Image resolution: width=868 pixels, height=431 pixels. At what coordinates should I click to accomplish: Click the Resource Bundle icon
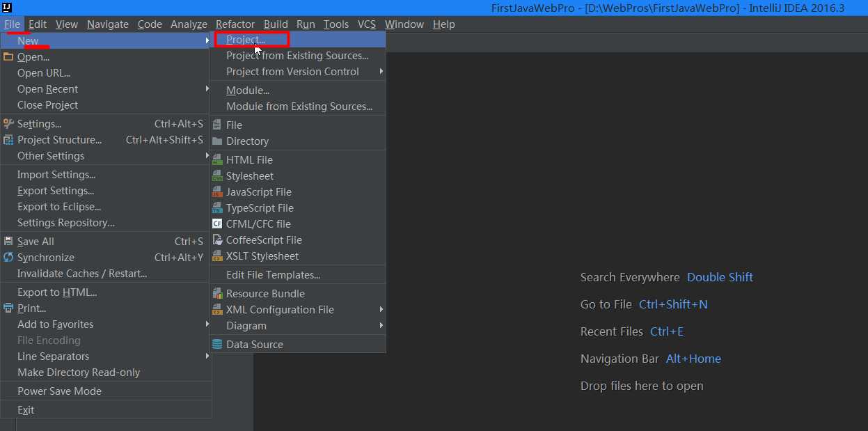[217, 294]
